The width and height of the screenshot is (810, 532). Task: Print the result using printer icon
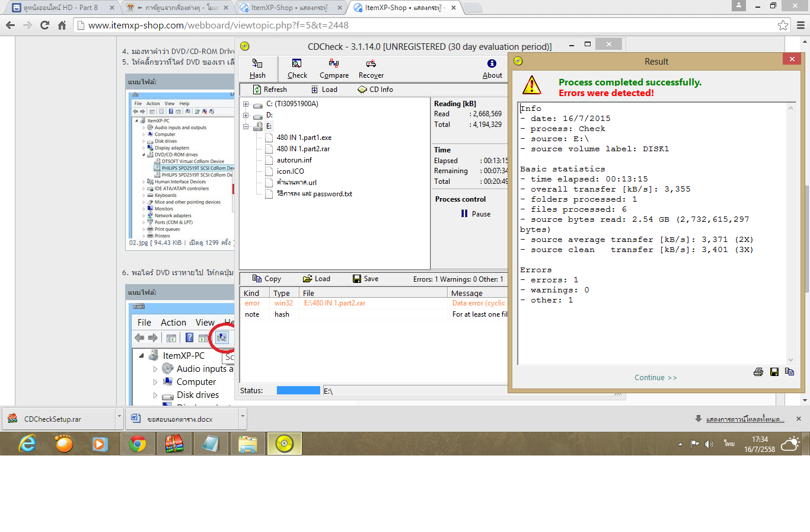(758, 372)
